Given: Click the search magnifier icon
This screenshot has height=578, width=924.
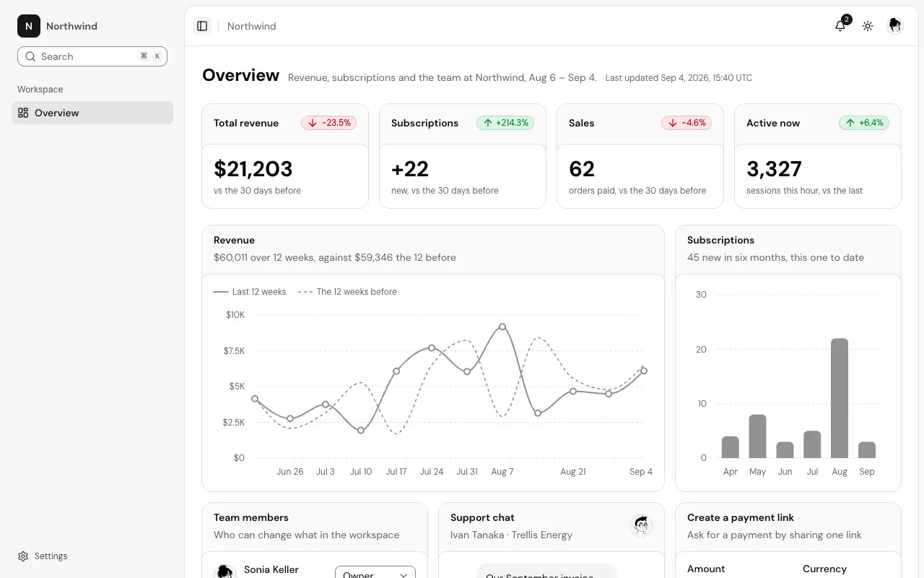Looking at the screenshot, I should click(x=30, y=56).
